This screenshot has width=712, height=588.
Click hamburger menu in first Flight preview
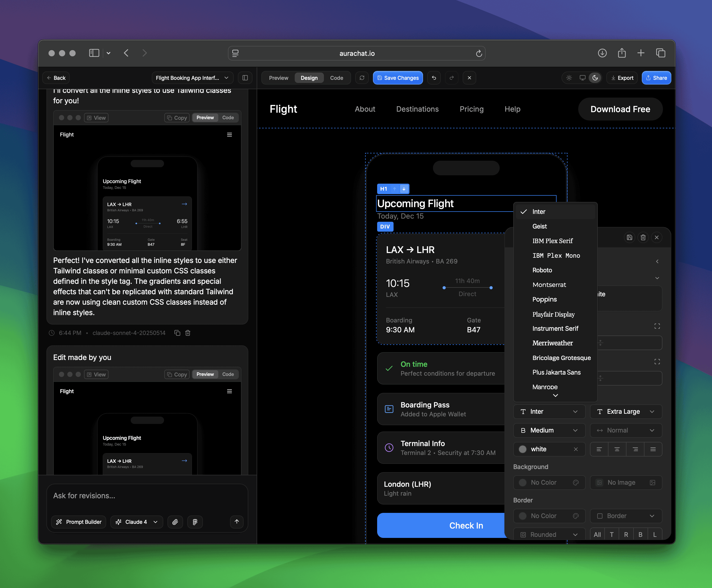click(x=229, y=135)
